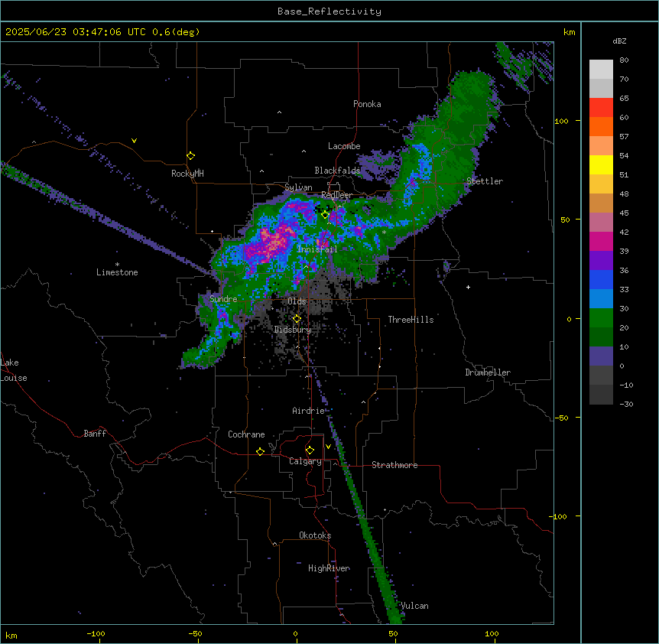Click the yellow diamond marker above Calgary label
The width and height of the screenshot is (659, 644).
point(310,450)
